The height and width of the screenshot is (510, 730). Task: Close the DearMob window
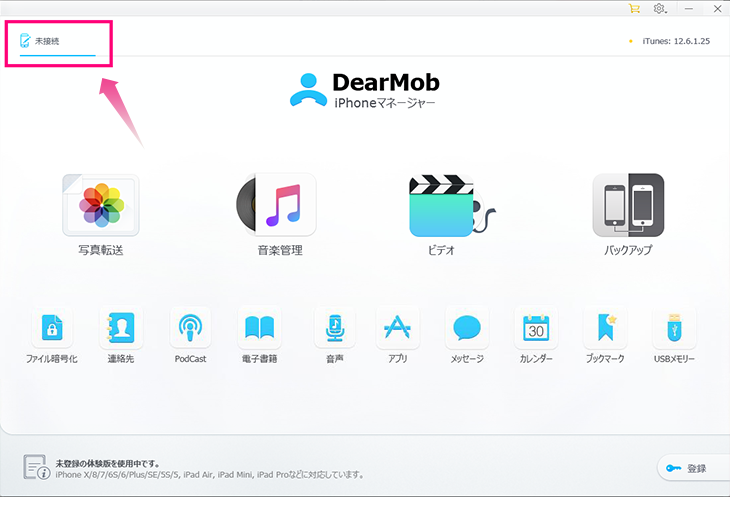point(717,8)
